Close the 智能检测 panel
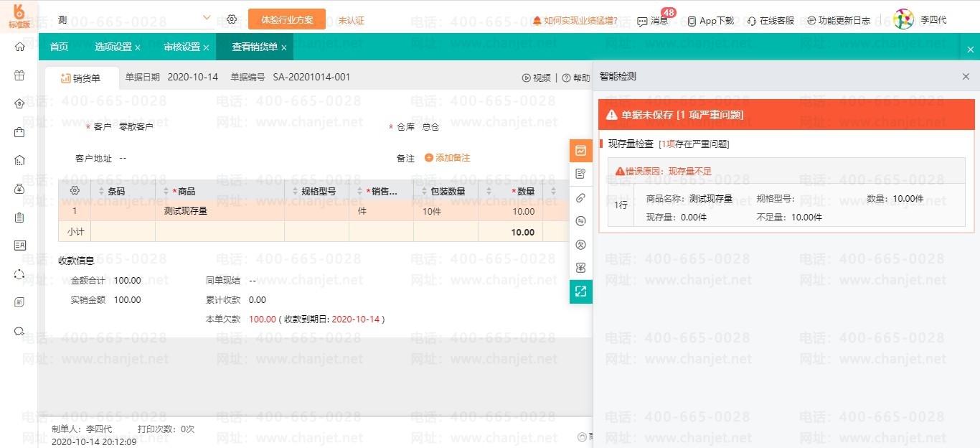Image resolution: width=980 pixels, height=448 pixels. point(965,76)
